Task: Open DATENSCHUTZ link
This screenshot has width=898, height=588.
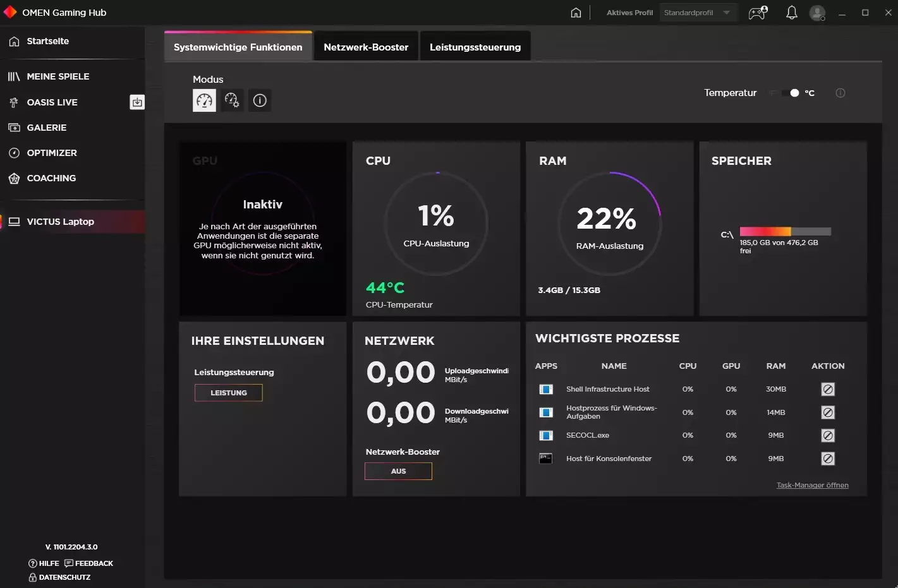Action: click(59, 577)
